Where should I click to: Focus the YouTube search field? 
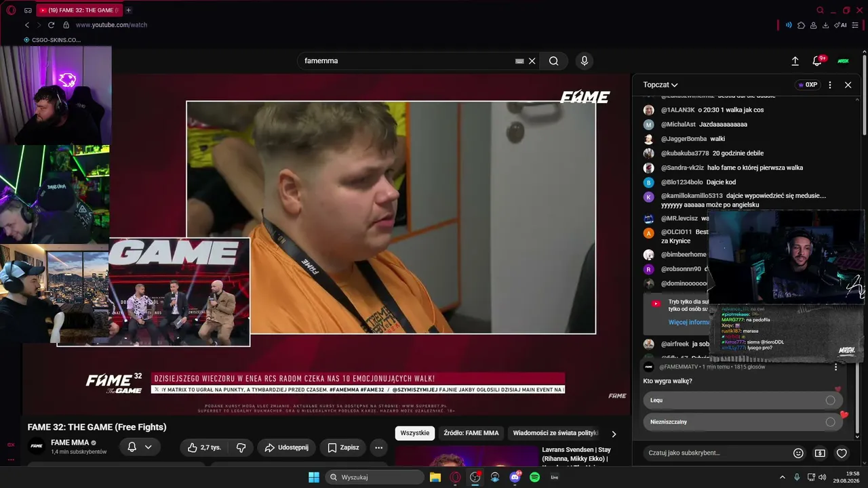(407, 61)
